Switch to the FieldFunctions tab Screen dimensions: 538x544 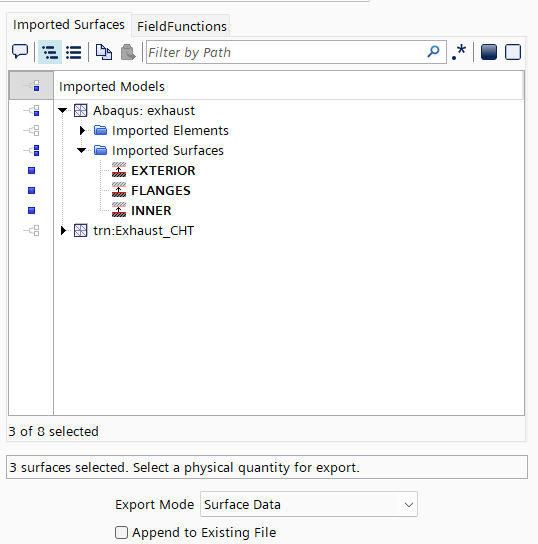182,26
